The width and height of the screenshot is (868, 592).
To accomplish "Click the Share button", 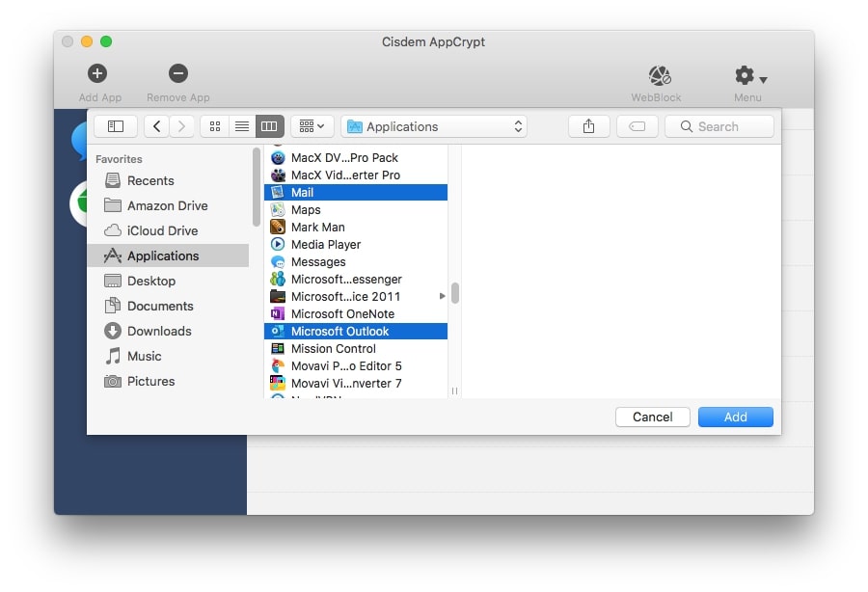I will 589,126.
